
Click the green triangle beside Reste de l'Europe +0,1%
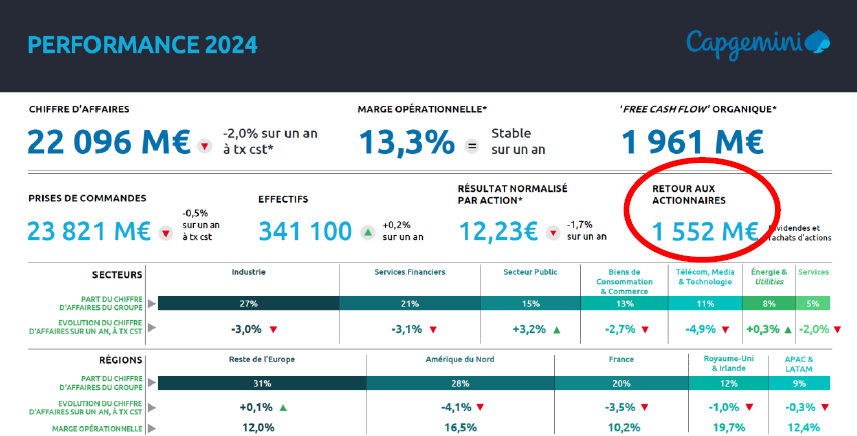click(x=283, y=407)
